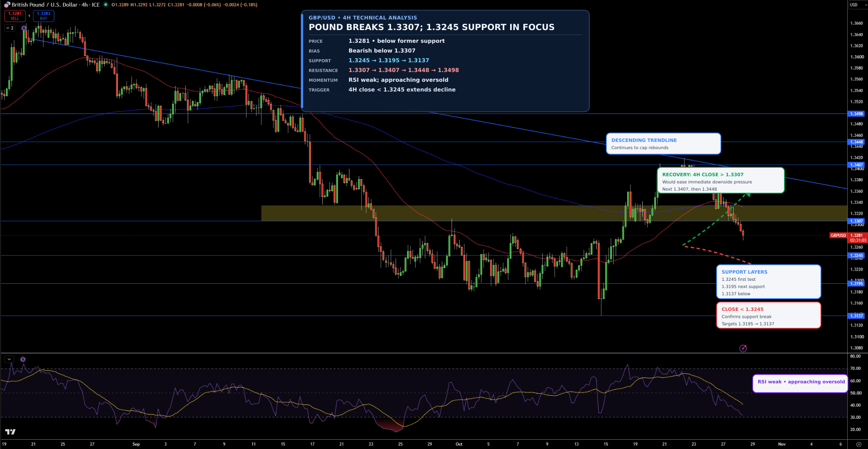Open the lightning bolt events icon
This screenshot has height=449, width=868.
743,348
